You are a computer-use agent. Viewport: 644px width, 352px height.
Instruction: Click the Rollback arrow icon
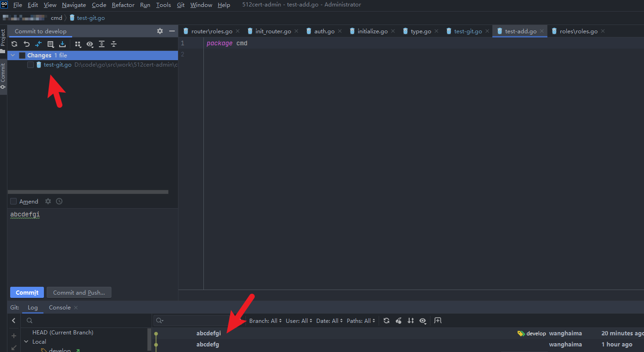pos(26,44)
